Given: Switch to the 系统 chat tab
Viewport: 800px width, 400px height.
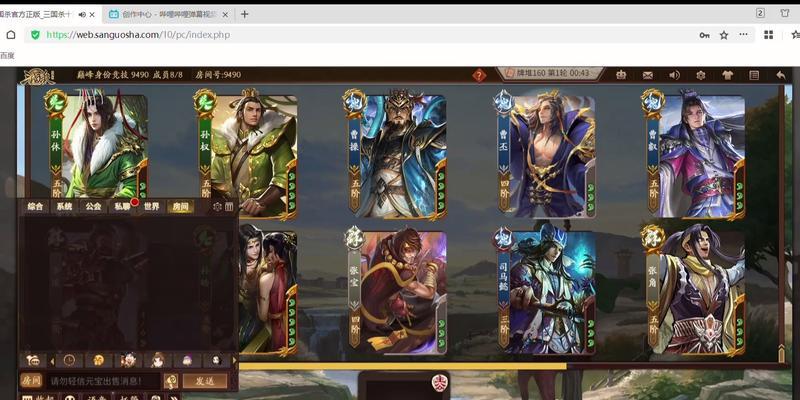Looking at the screenshot, I should [x=64, y=207].
